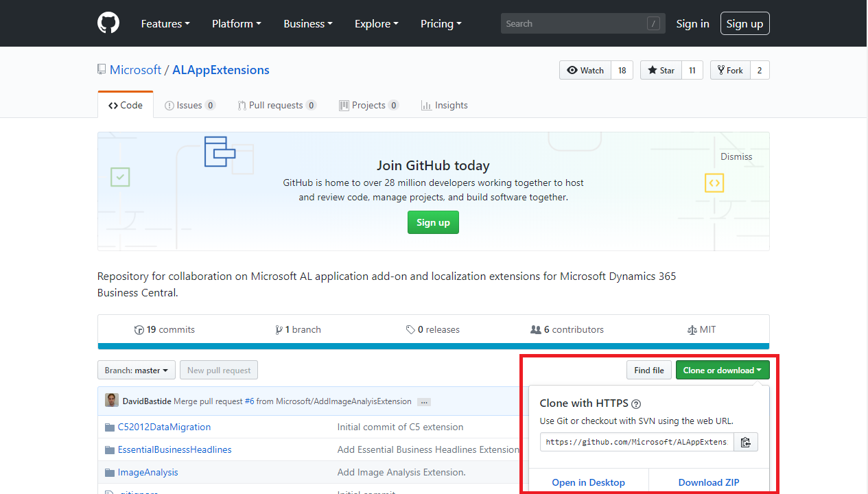Copy clone URL with clipboard icon
This screenshot has width=868, height=494.
pos(746,442)
